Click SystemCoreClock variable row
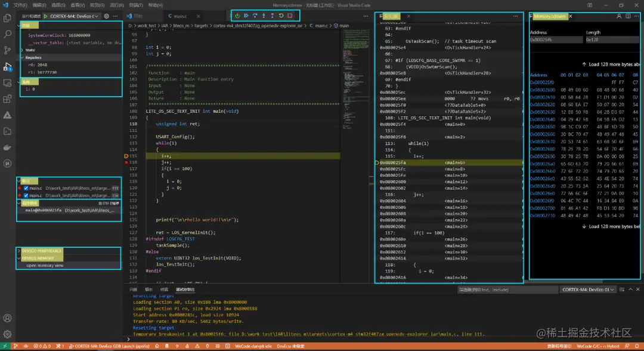The width and height of the screenshot is (644, 351). coord(70,35)
